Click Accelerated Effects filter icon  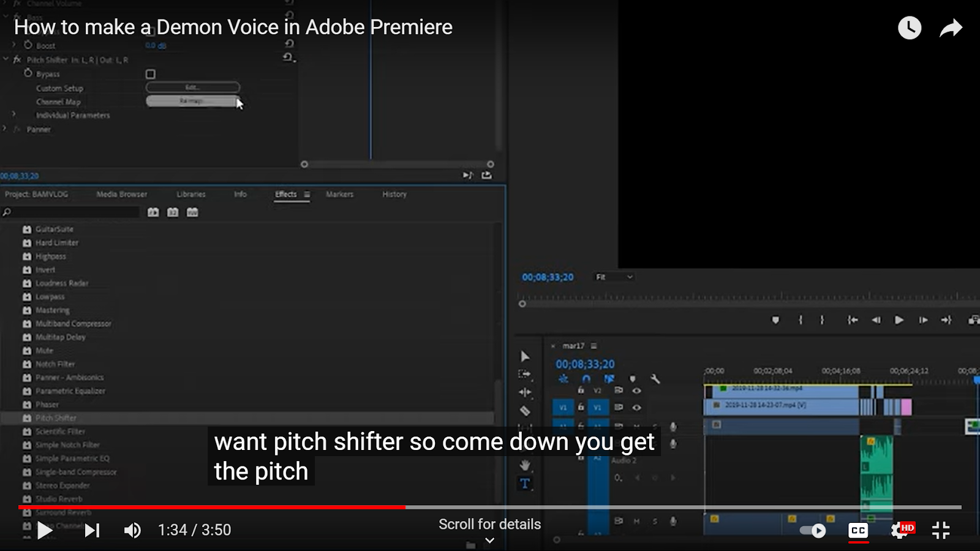coord(153,212)
